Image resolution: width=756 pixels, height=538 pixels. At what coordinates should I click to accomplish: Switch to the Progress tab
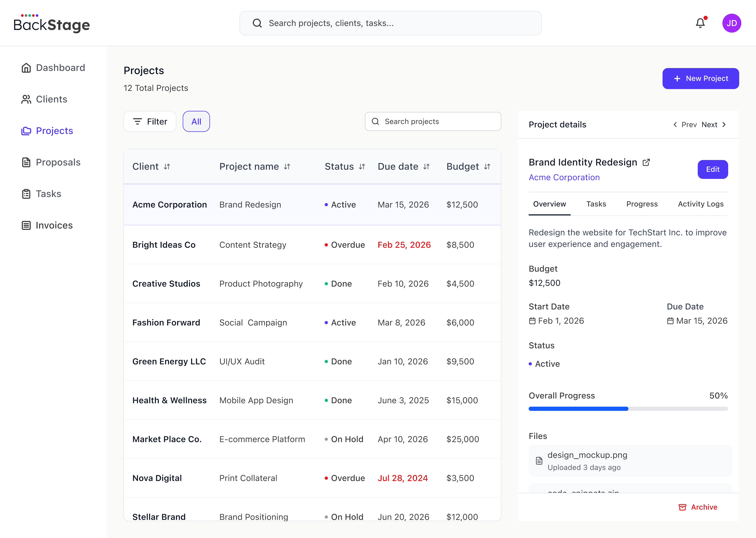point(642,204)
